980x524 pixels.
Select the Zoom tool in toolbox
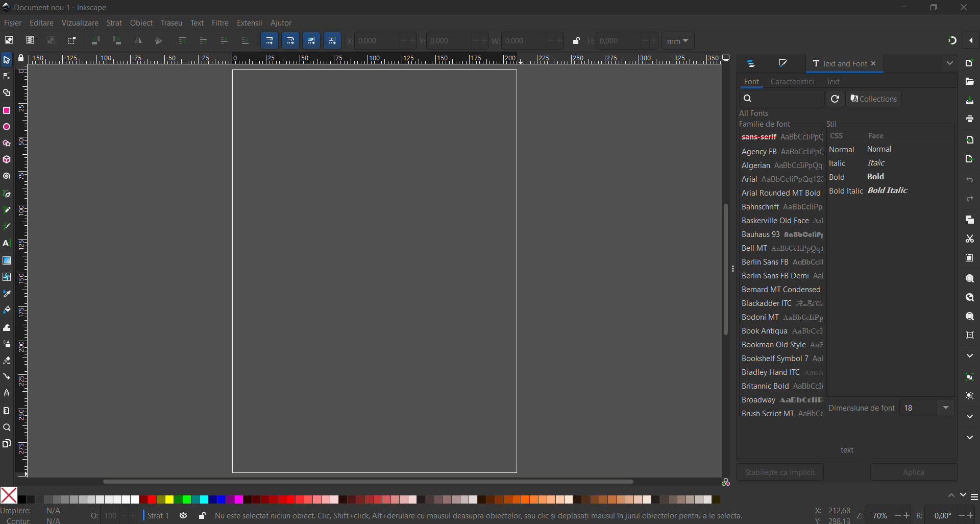click(7, 427)
